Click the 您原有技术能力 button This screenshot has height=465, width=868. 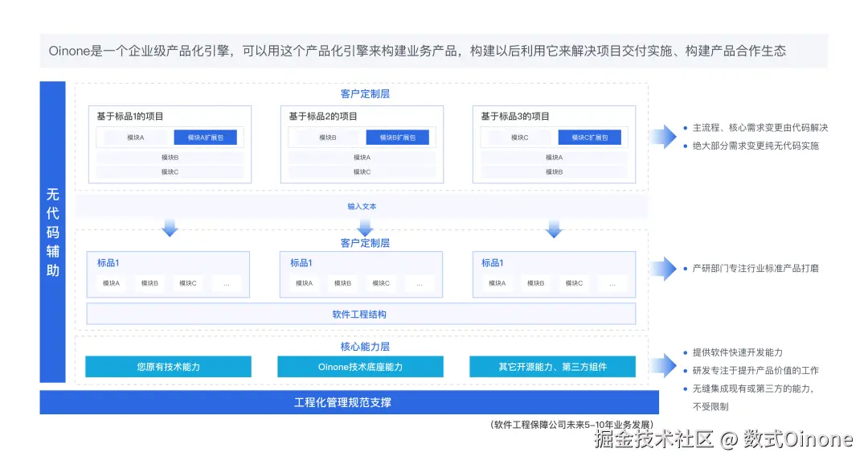click(168, 366)
